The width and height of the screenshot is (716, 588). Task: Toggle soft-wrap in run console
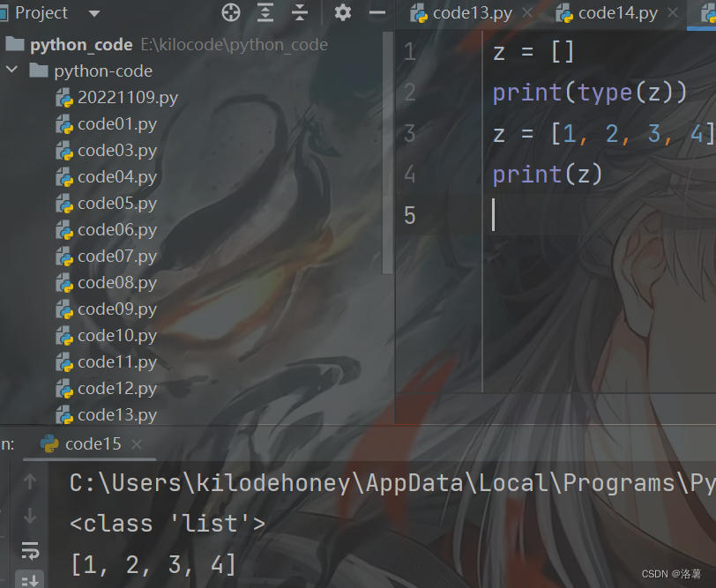click(x=30, y=551)
